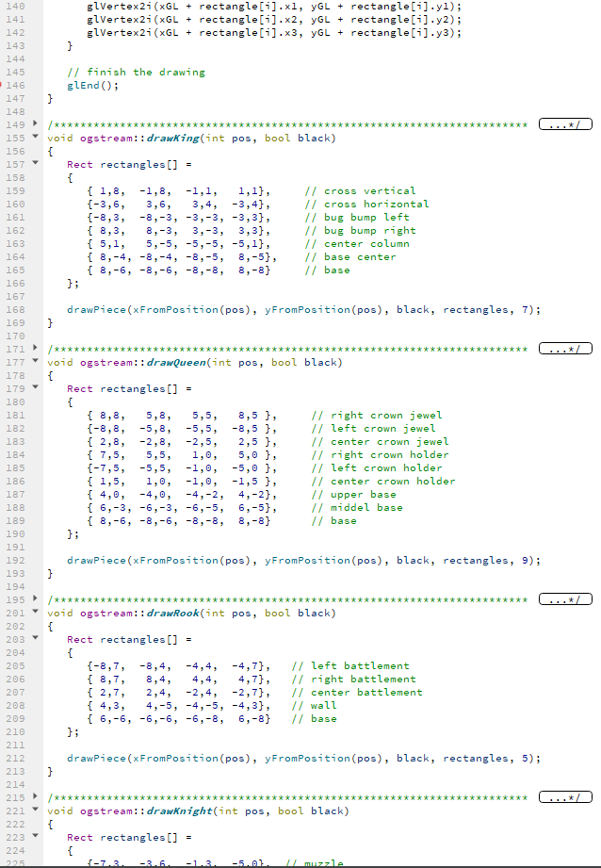Image resolution: width=601 pixels, height=868 pixels.
Task: Click line number 140 in the gutter
Action: 15,6
